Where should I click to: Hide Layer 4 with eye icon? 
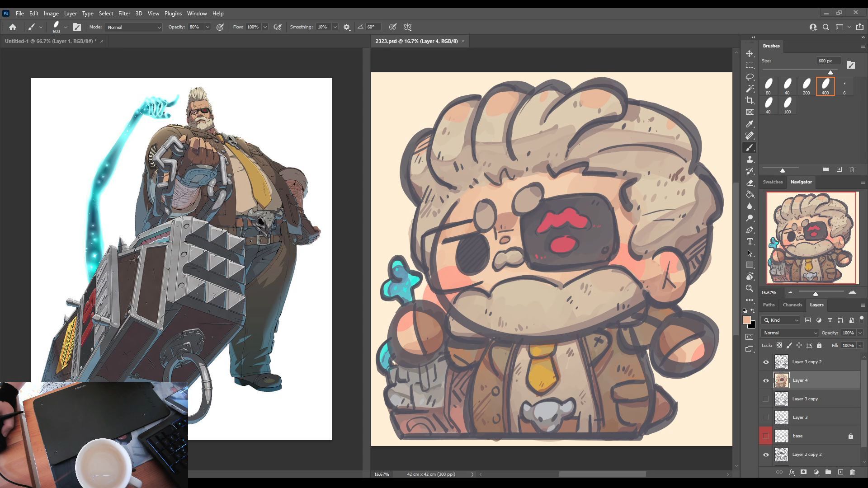[x=766, y=380]
